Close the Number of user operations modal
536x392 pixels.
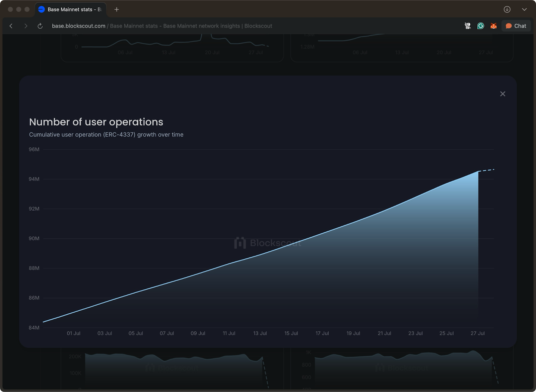pos(503,94)
